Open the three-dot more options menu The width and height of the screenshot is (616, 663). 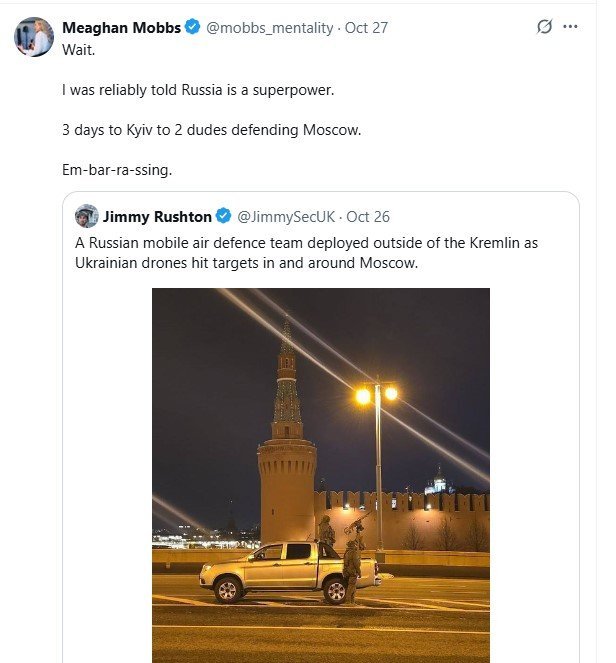click(x=571, y=27)
